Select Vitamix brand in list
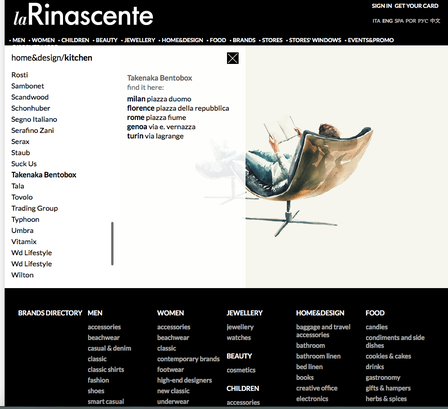 [x=24, y=242]
